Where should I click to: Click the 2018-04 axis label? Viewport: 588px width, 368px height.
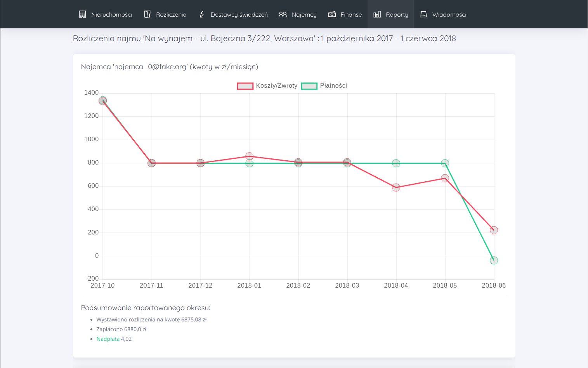click(396, 286)
